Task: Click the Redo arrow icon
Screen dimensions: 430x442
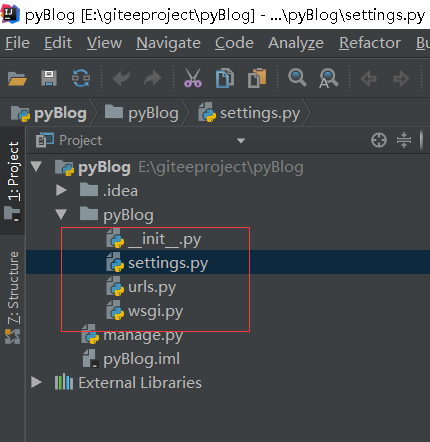Action: [x=153, y=79]
